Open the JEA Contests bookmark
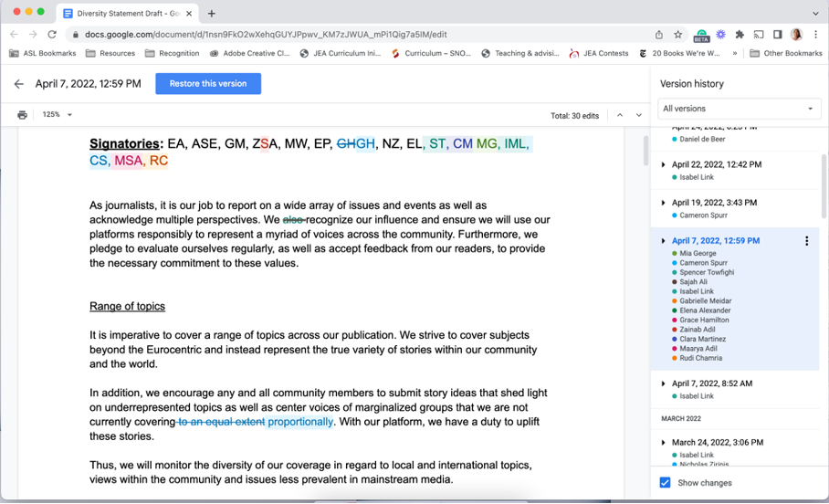 [x=599, y=54]
